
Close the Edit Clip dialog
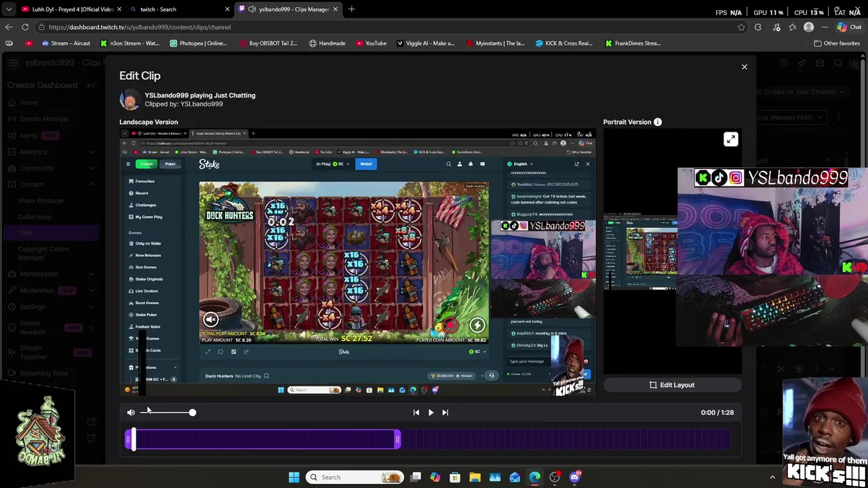click(744, 67)
